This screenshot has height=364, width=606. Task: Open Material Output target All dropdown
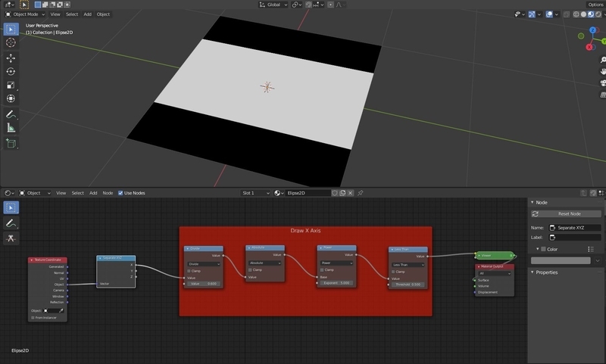(495, 273)
